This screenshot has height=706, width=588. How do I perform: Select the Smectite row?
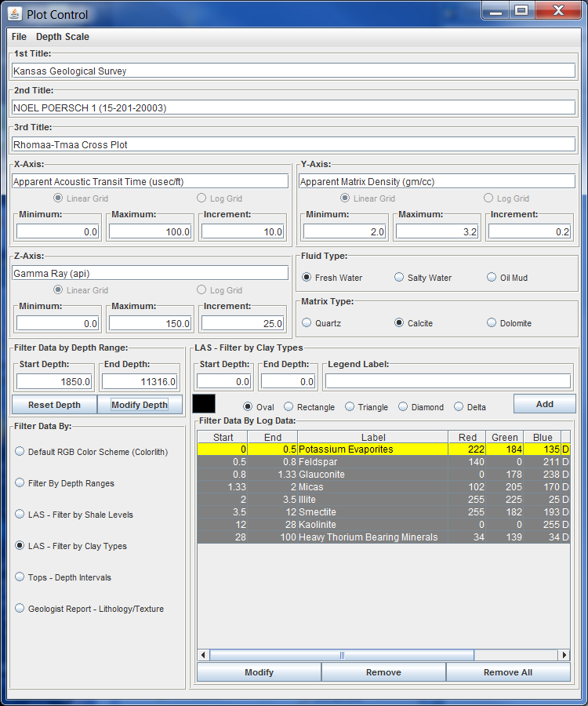(x=383, y=512)
